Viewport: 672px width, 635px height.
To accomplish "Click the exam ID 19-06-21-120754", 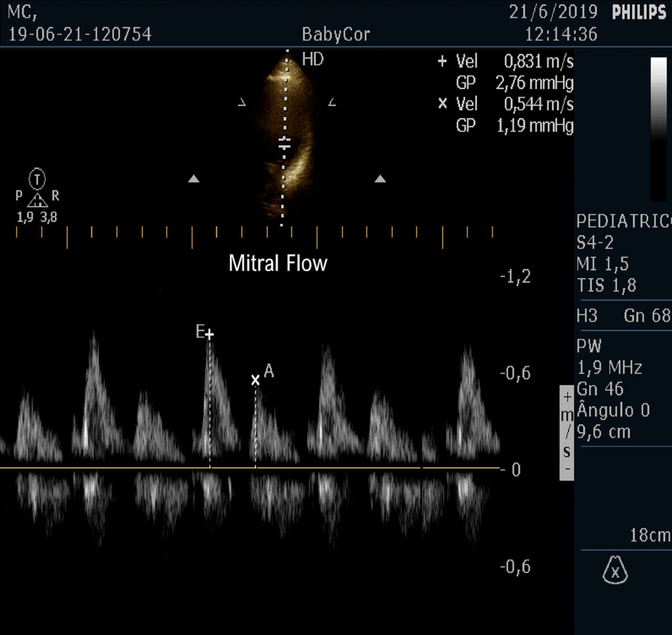I will click(x=80, y=34).
